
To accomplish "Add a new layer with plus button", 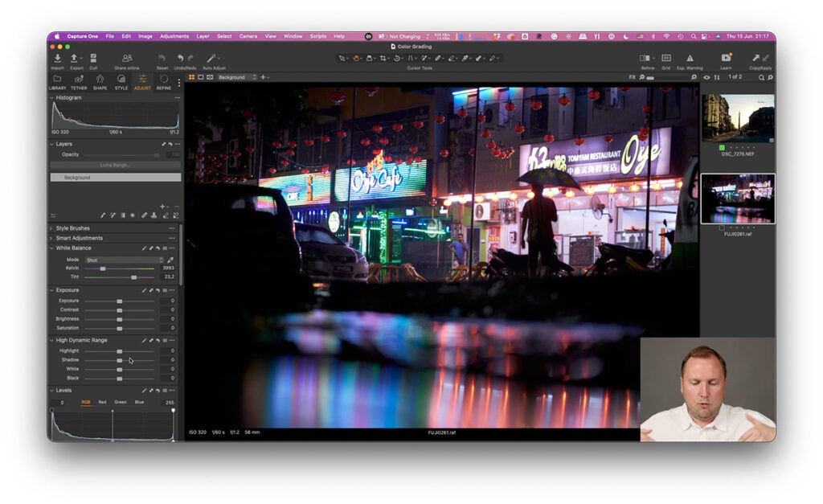I will (162, 207).
